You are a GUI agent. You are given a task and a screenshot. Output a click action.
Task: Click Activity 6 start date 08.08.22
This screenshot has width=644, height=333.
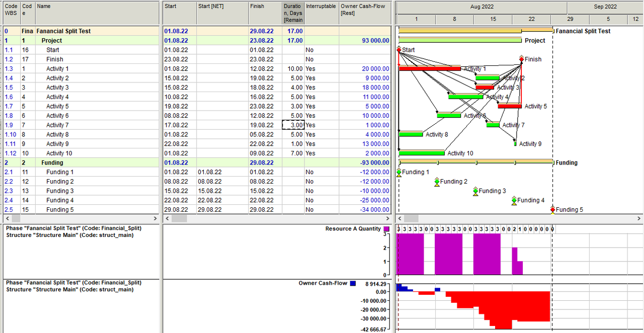176,115
